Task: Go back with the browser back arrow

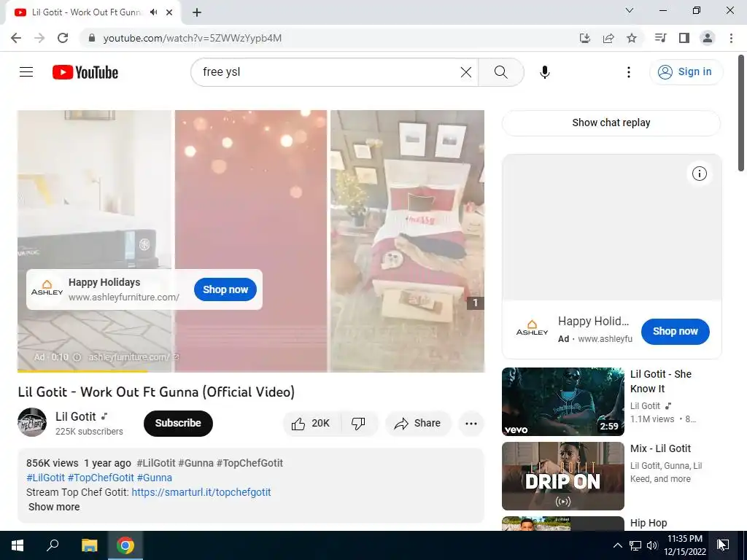Action: point(16,38)
